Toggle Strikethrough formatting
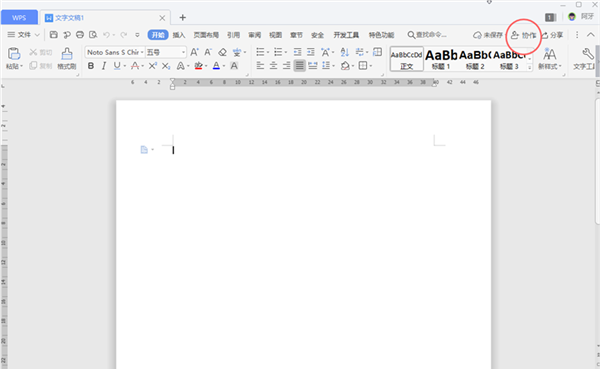This screenshot has height=369, width=600. pos(135,66)
